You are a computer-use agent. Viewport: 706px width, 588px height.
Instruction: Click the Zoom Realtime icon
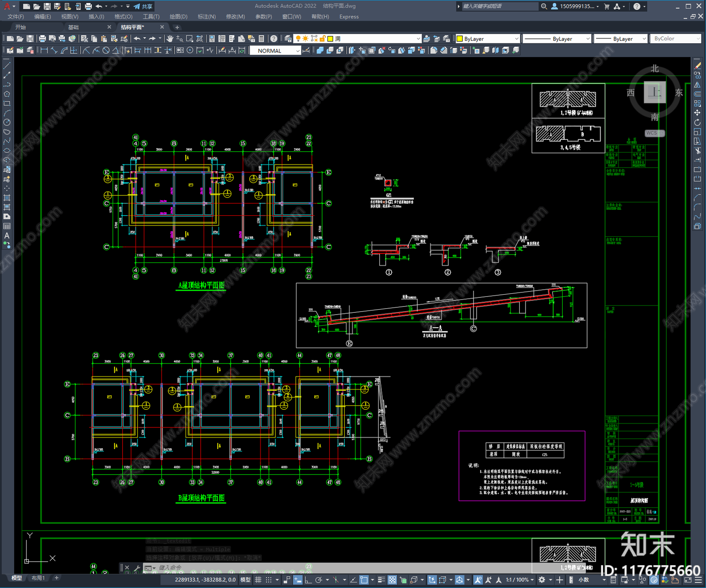(x=180, y=39)
